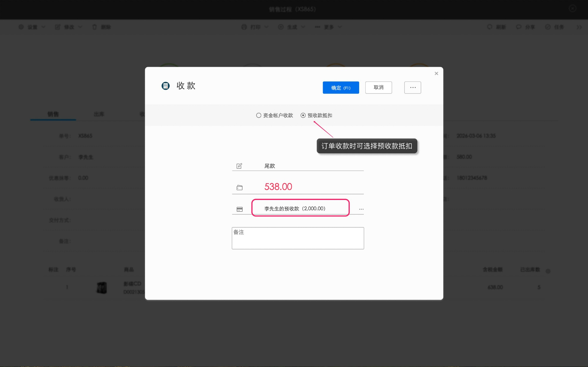Click the 确定 (F1) confirm button
The image size is (588, 367).
(341, 88)
